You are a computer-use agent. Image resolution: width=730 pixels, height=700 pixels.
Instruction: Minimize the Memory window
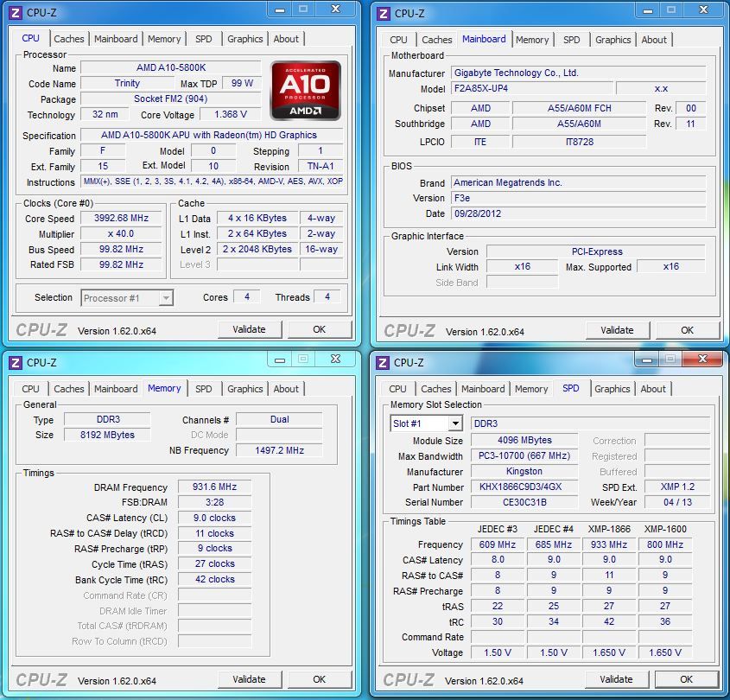pyautogui.click(x=280, y=360)
